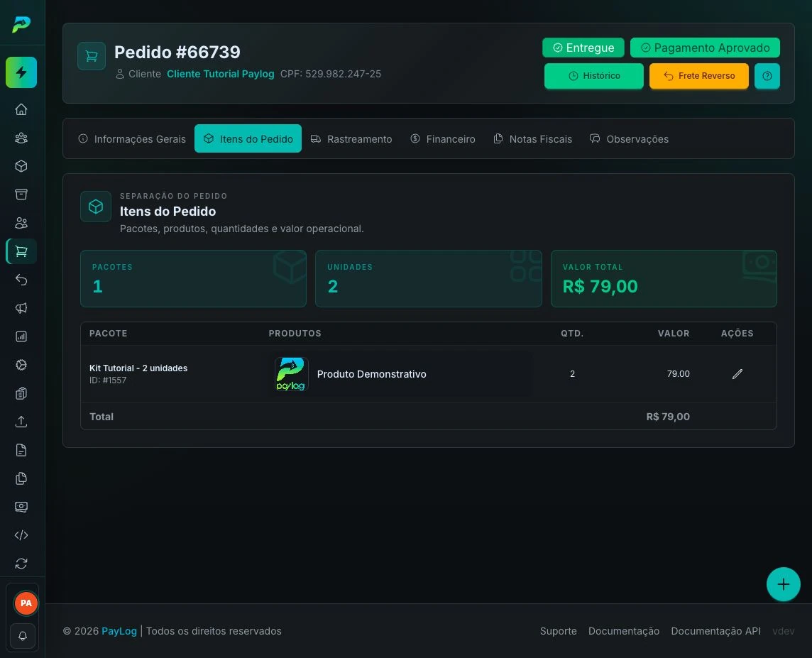Click the cart icon beside Pedido #66739
812x658 pixels.
92,56
